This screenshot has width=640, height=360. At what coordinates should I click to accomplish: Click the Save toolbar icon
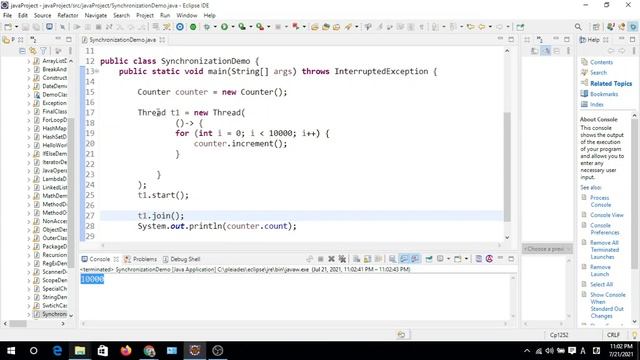25,27
